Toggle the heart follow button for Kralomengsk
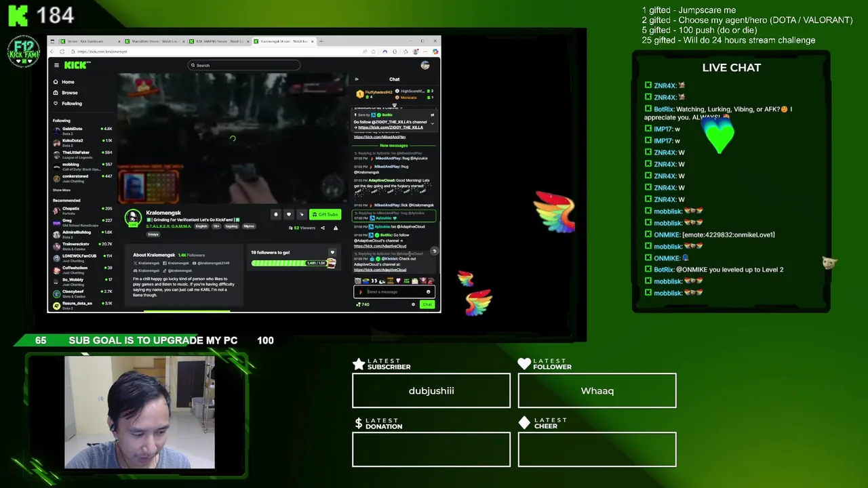This screenshot has height=488, width=868. pos(288,214)
